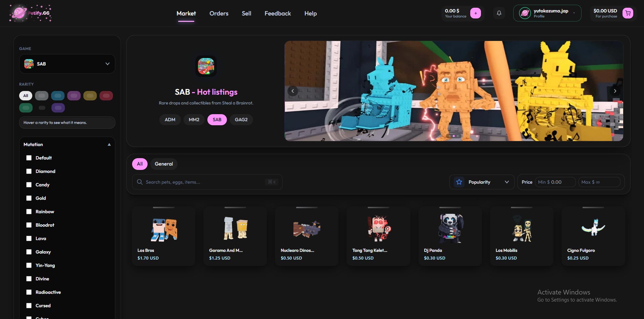Image resolution: width=644 pixels, height=319 pixels.
Task: Select the red rarity swatch
Action: (106, 96)
